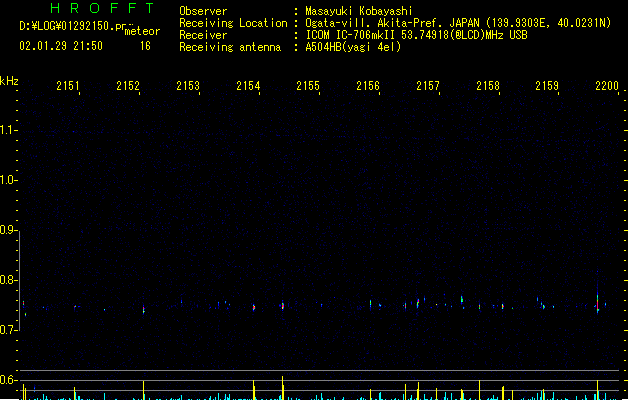The height and width of the screenshot is (400, 629).
Task: Click the 2151 time marker
Action: pyautogui.click(x=68, y=86)
